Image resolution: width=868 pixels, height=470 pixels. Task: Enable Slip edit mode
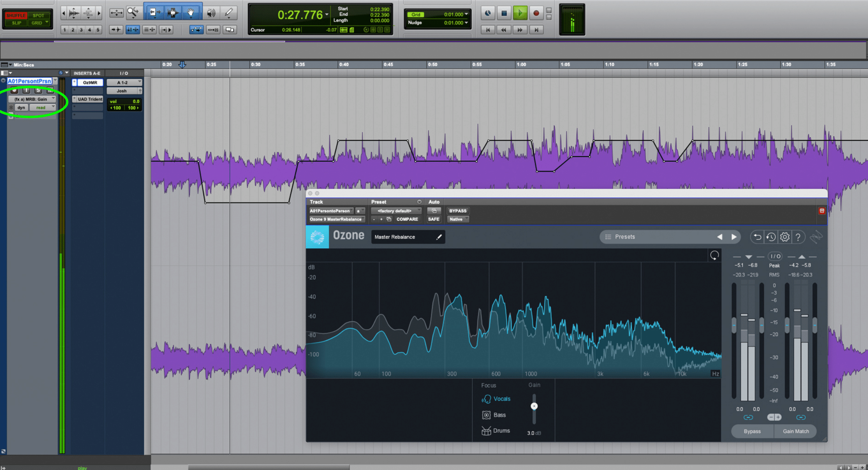[16, 23]
